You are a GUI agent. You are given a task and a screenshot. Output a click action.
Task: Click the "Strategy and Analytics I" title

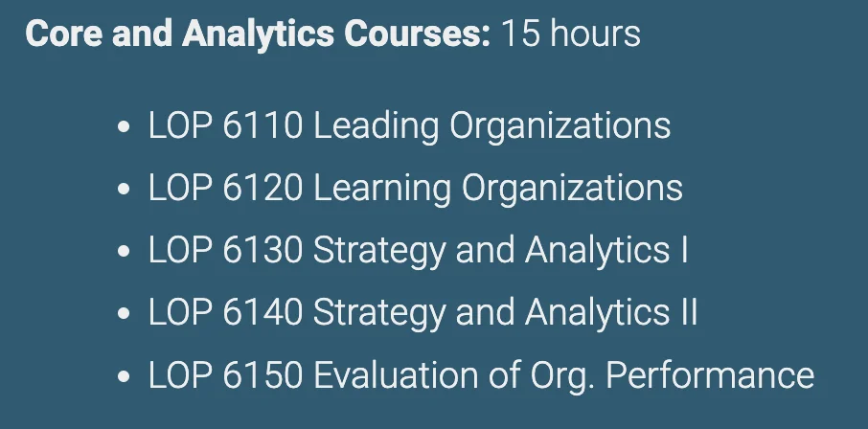coord(501,251)
